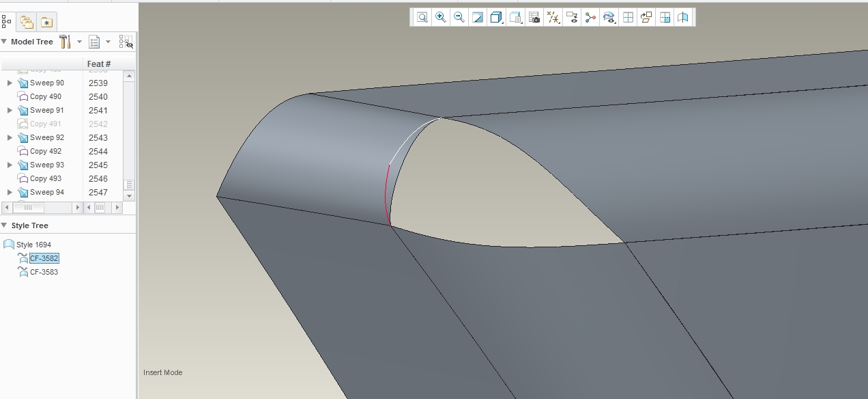Click the Feat # column scroll left arrow
The width and height of the screenshot is (868, 399).
tap(89, 208)
